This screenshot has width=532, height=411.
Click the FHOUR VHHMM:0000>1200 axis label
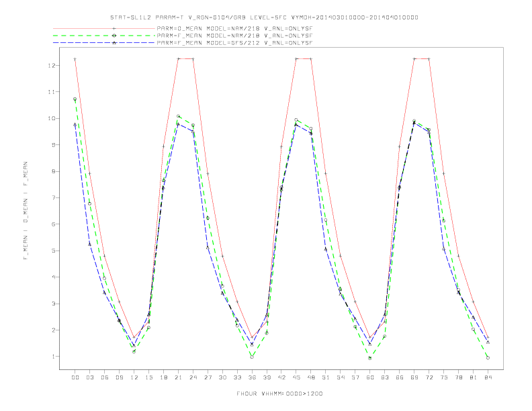point(279,394)
